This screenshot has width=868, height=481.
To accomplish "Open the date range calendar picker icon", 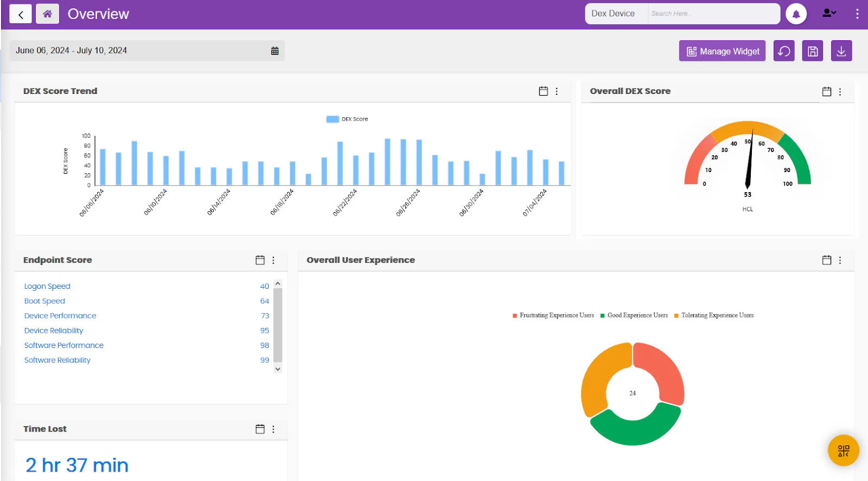I will click(275, 50).
